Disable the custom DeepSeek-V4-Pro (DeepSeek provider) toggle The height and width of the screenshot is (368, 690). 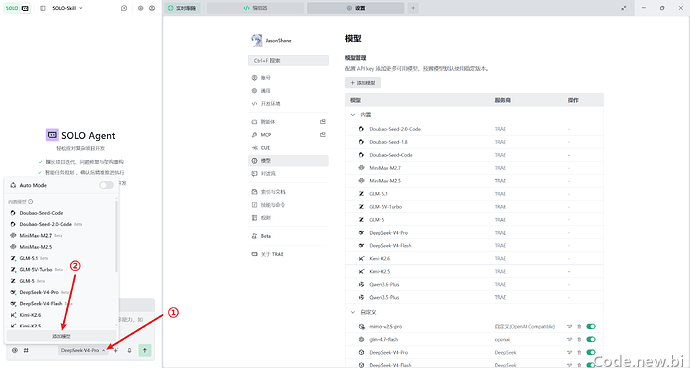click(x=591, y=352)
